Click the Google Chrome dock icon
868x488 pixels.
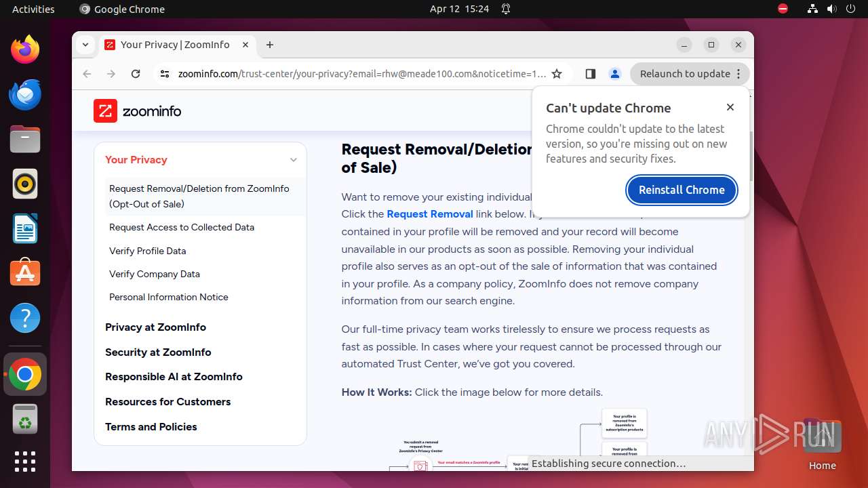[25, 374]
